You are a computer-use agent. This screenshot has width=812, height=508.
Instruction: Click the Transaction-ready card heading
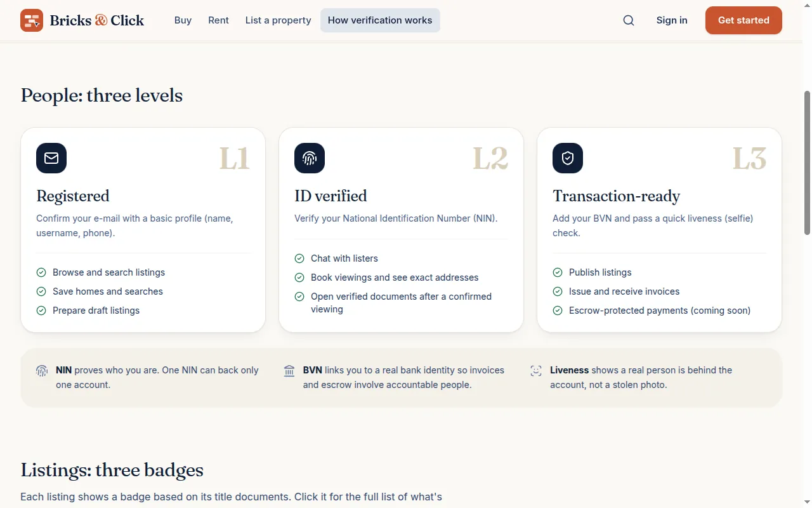point(616,196)
